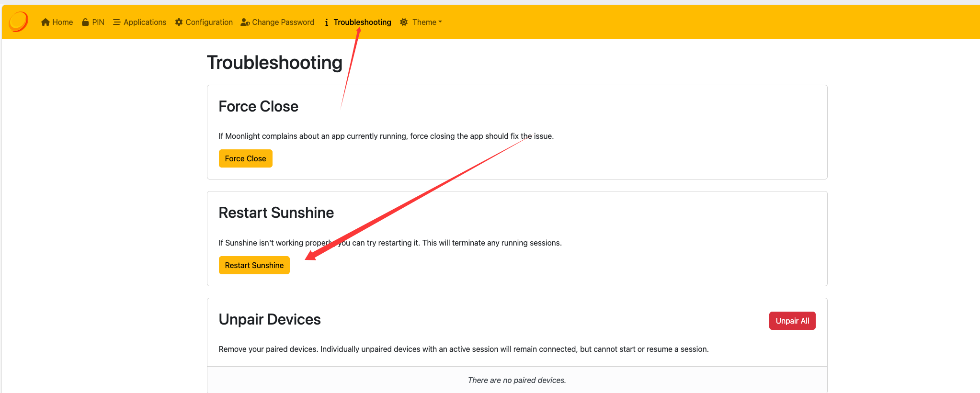Viewport: 980px width, 393px height.
Task: Click the Moonlight force closing description text
Action: (x=386, y=136)
